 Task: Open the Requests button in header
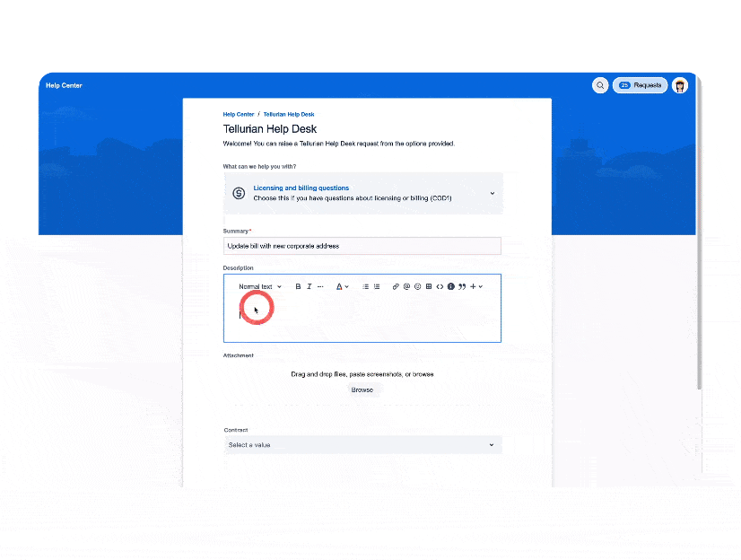(x=641, y=85)
